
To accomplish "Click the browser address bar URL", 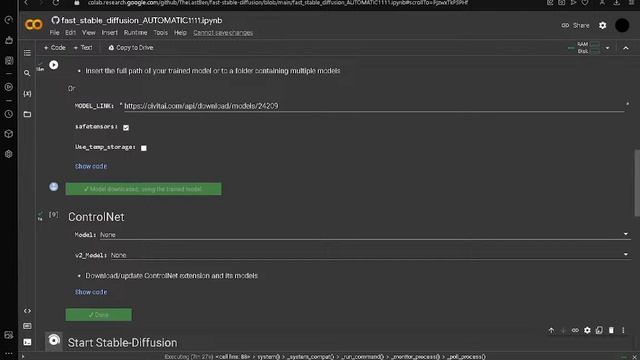I will tap(278, 2).
